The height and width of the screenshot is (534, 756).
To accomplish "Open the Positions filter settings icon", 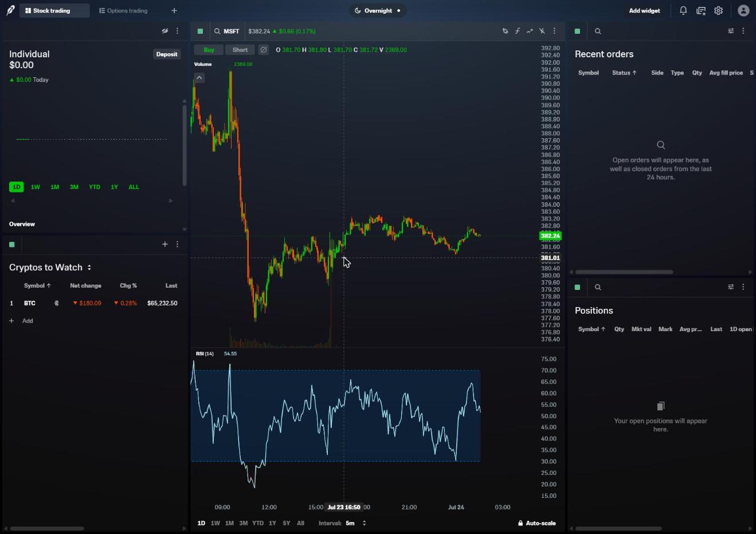I will [x=731, y=287].
